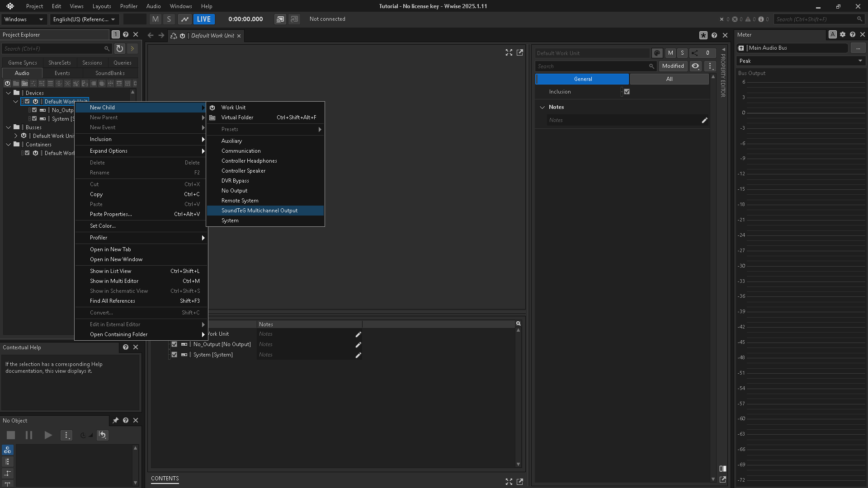Click the Modified filter button
This screenshot has width=868, height=488.
673,66
